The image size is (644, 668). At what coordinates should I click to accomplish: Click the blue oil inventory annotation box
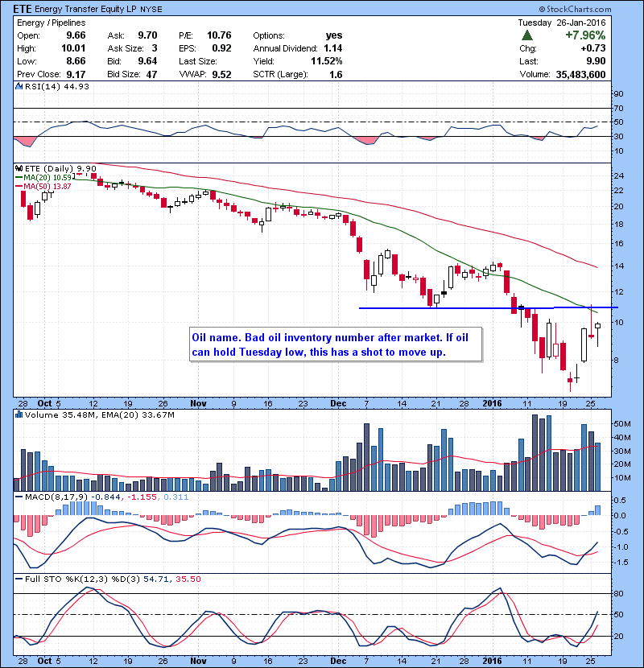coord(336,344)
